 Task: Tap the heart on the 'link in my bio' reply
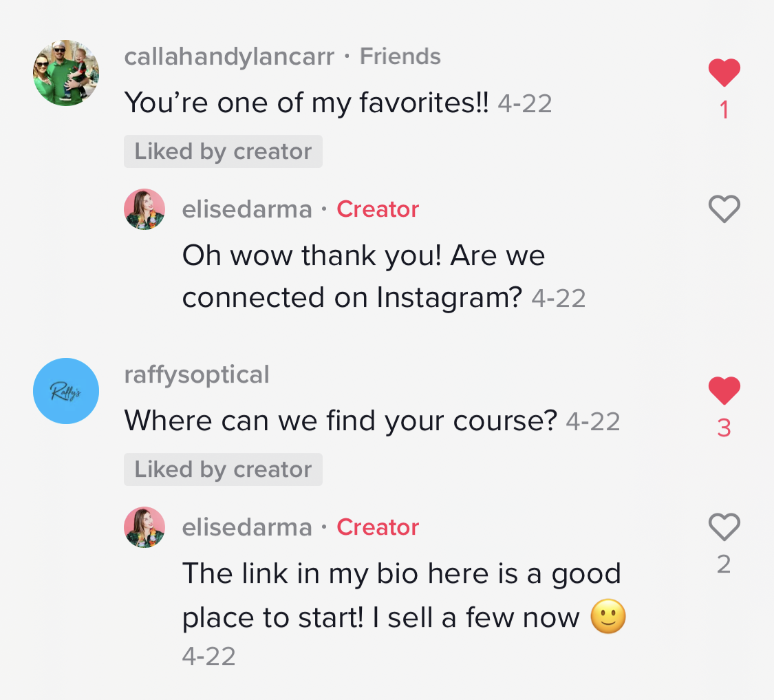point(724,527)
